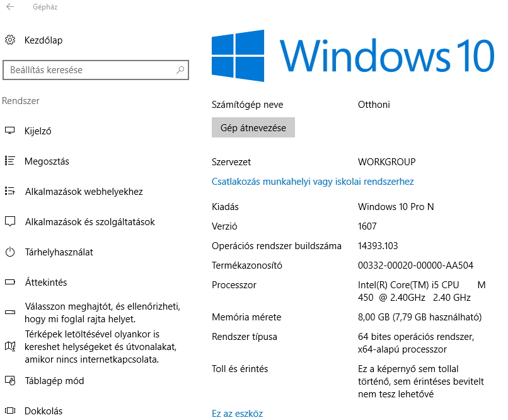
Task: Click the Gép átnevezése button
Action: coord(253,127)
